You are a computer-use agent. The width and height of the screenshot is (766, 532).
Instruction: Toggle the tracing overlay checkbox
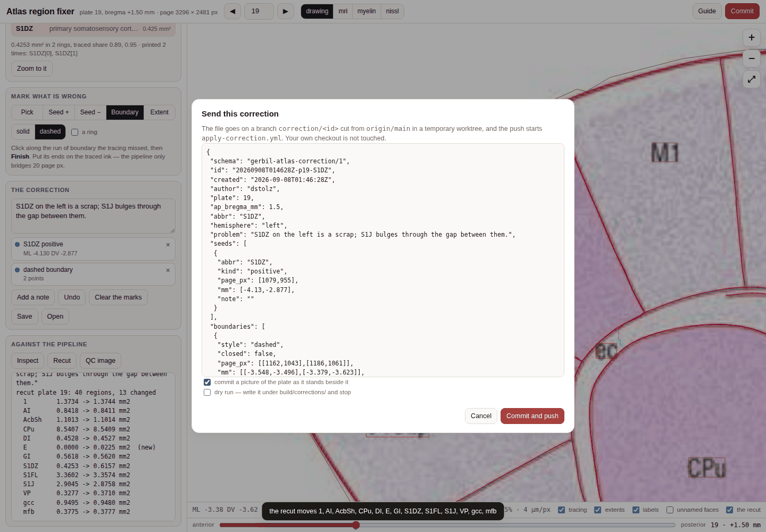(x=561, y=510)
